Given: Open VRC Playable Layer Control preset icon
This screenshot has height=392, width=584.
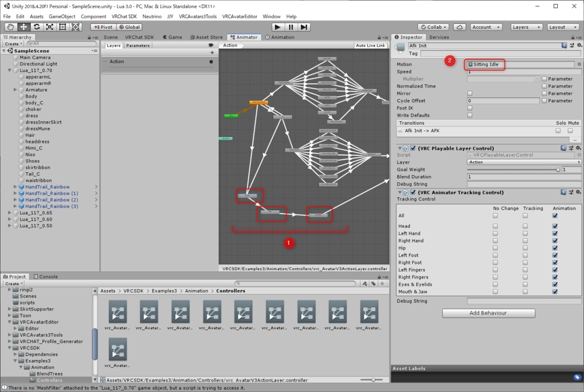Looking at the screenshot, I should pos(571,148).
